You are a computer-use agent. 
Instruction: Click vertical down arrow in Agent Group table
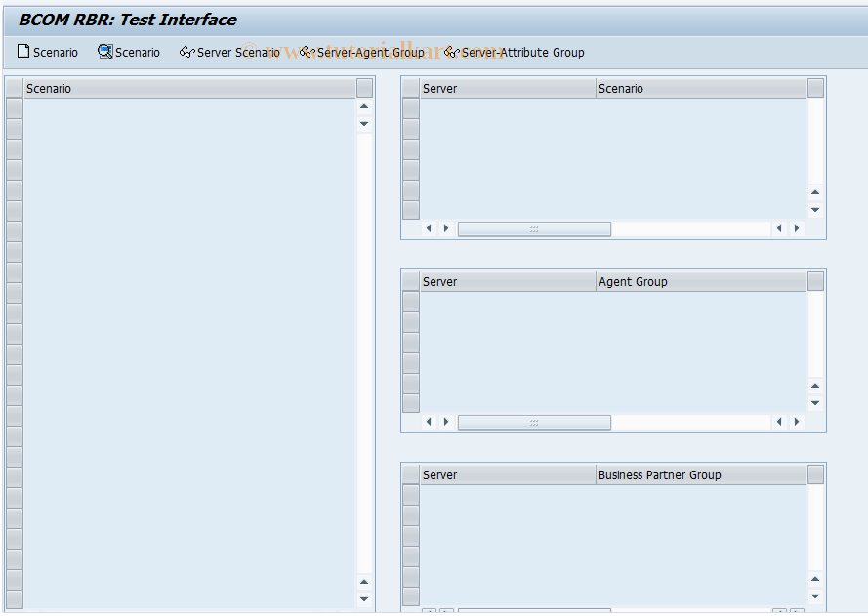click(x=815, y=403)
